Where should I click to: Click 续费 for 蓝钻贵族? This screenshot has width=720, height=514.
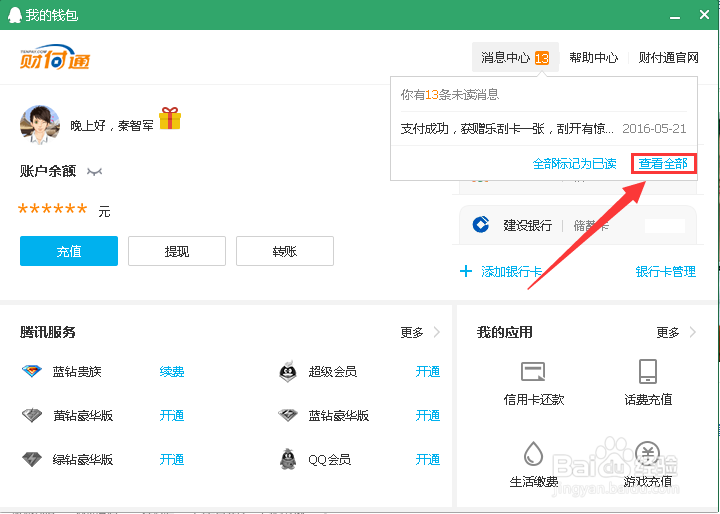pos(172,371)
